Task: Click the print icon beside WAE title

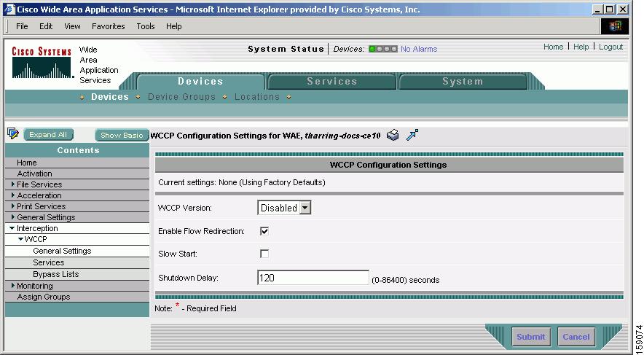Action: tap(393, 135)
